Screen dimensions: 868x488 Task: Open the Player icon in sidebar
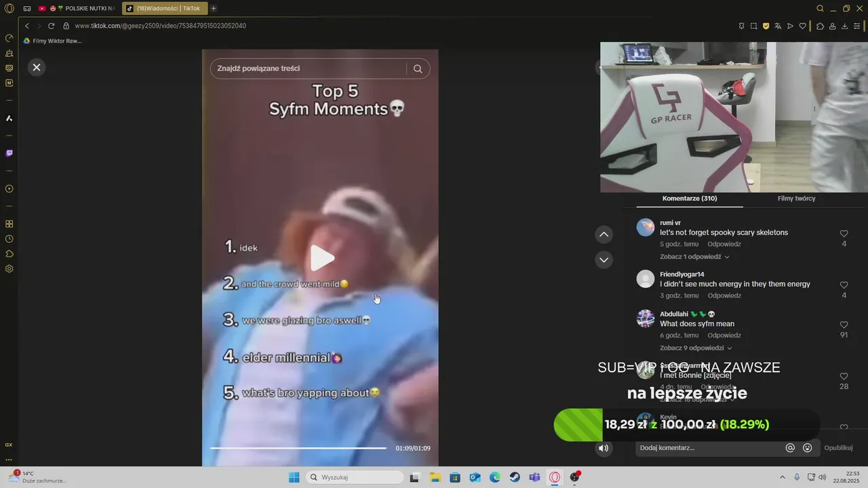9,189
